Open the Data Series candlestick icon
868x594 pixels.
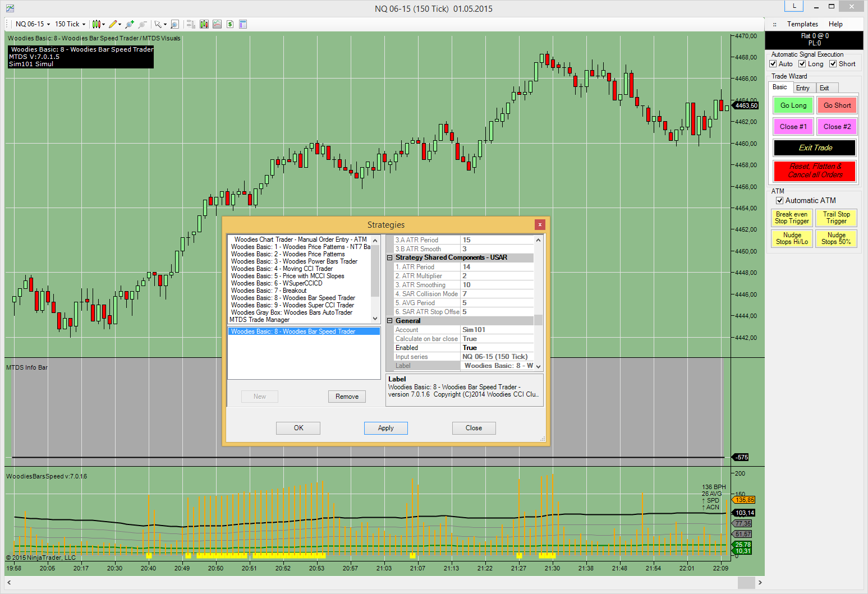[204, 24]
